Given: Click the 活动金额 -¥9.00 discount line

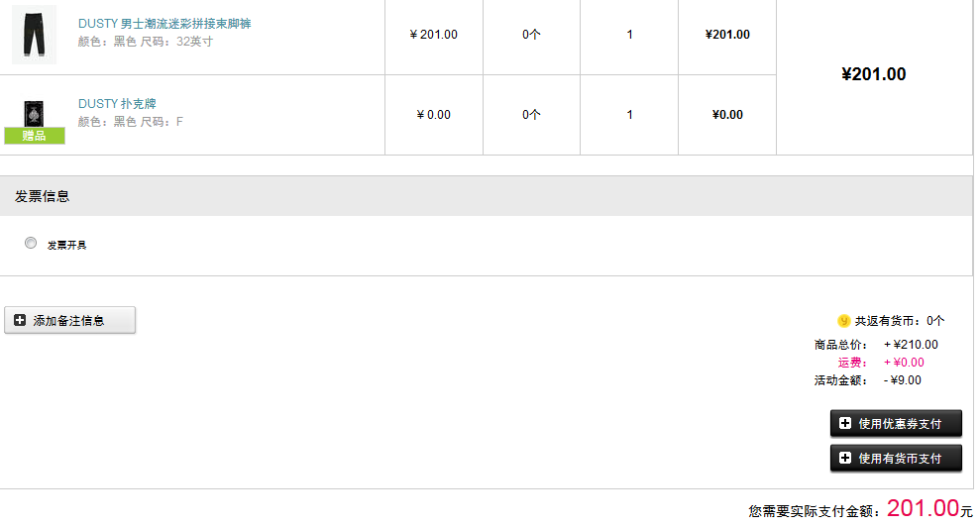Looking at the screenshot, I should click(x=867, y=380).
